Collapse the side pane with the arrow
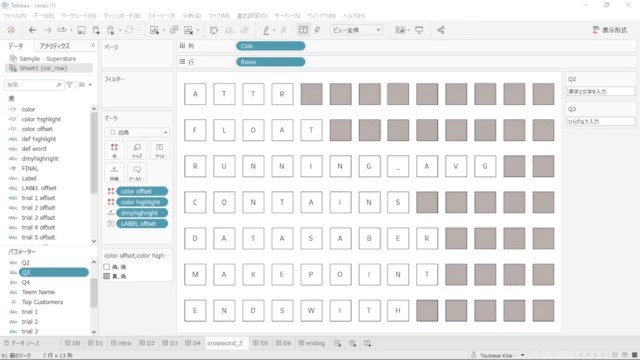640x360 pixels. (x=93, y=46)
